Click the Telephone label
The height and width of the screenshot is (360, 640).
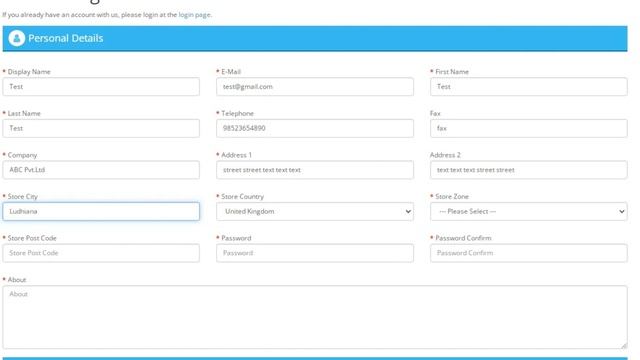click(238, 113)
